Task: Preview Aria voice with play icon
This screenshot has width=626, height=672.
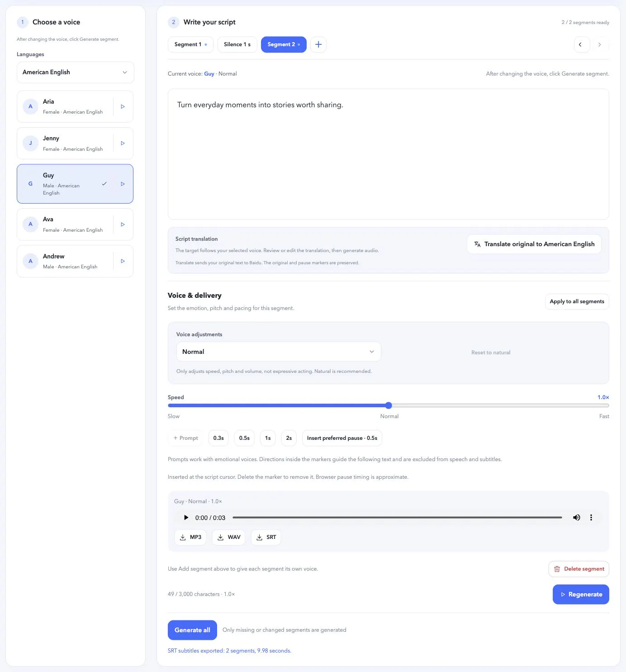Action: coord(123,106)
